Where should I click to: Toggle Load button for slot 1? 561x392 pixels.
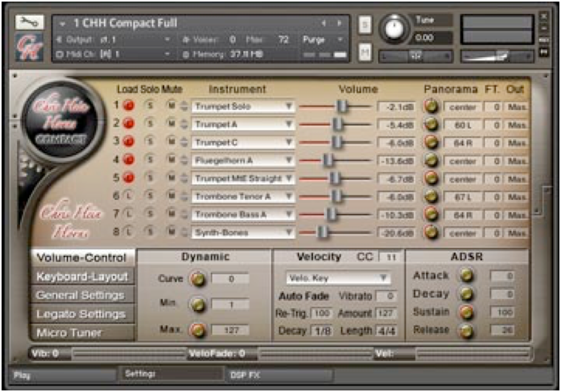click(x=129, y=105)
